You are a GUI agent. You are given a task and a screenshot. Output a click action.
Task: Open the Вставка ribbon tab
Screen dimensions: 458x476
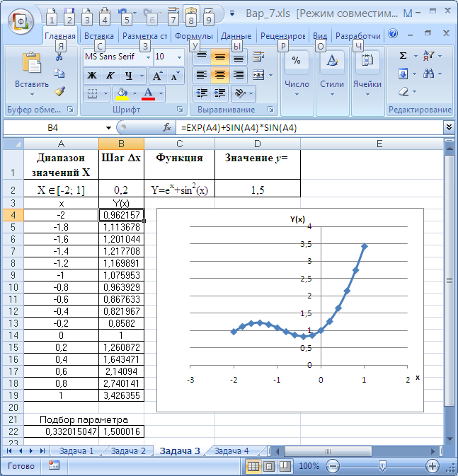pyautogui.click(x=98, y=36)
